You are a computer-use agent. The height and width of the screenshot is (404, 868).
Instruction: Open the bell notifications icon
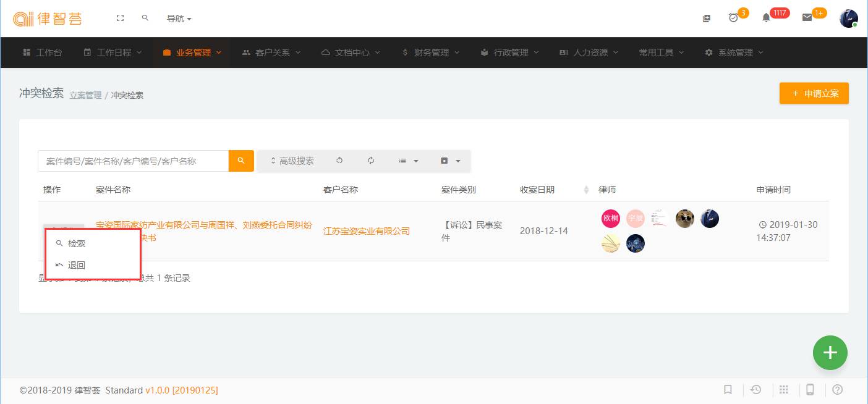[x=766, y=18]
